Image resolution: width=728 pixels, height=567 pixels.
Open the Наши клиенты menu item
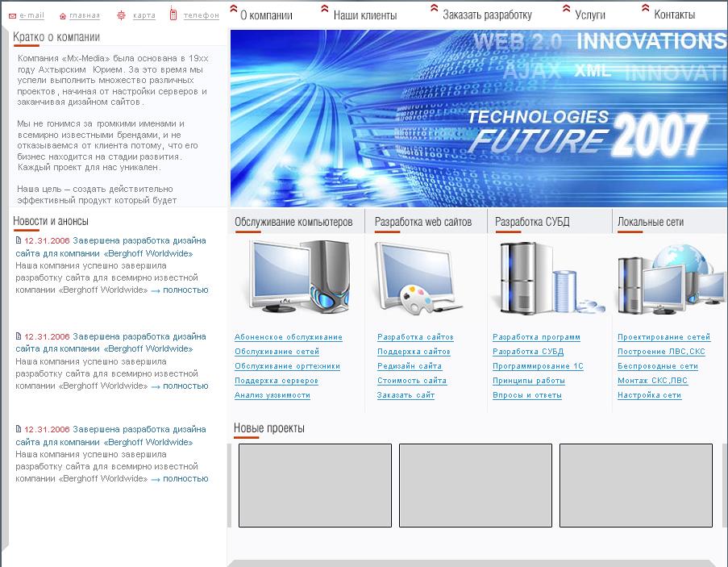point(364,15)
